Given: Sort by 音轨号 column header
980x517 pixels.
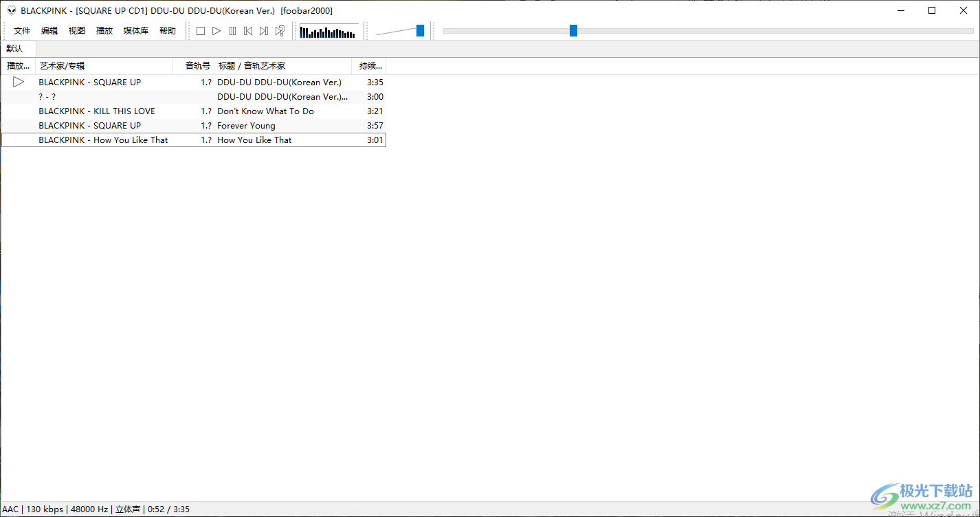Looking at the screenshot, I should point(194,66).
